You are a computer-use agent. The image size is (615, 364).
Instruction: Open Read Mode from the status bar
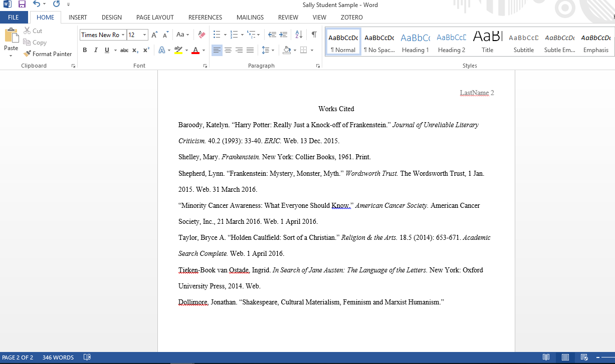coord(546,357)
